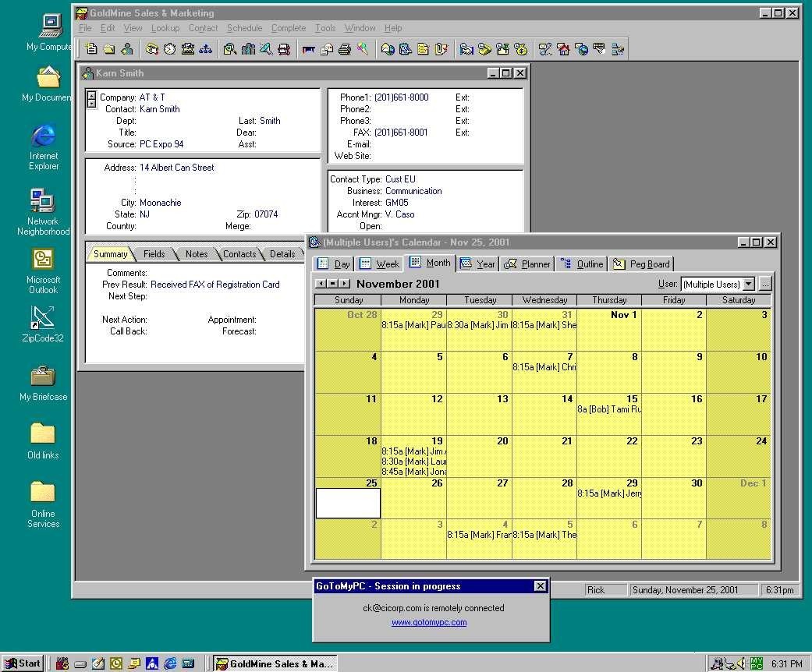Open Network Neighborhood desktop icon
This screenshot has height=672, width=812.
43,212
